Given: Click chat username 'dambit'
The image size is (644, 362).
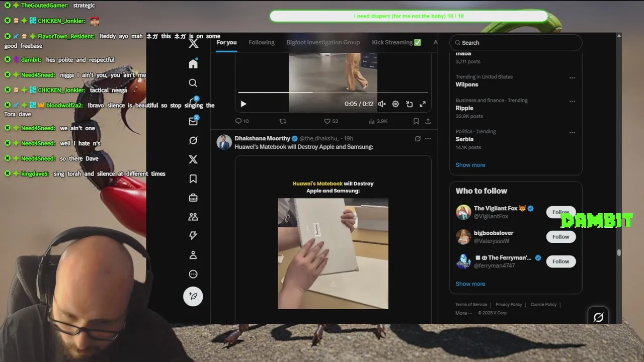Looking at the screenshot, I should (31, 60).
